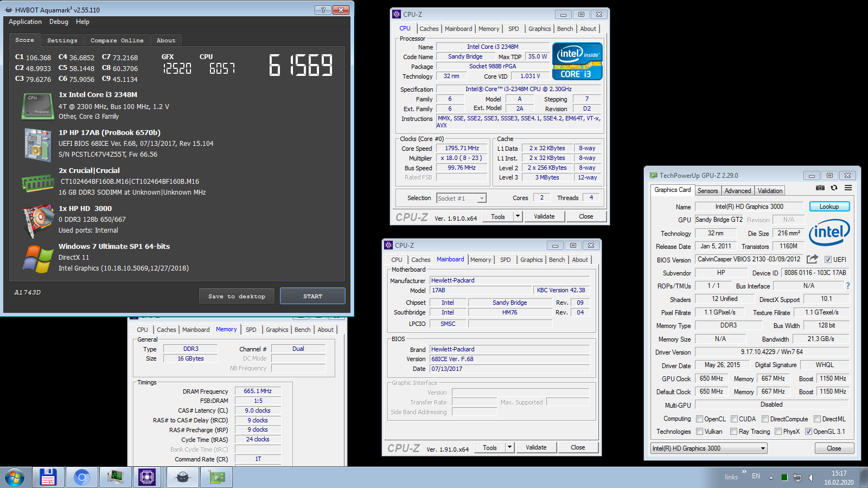
Task: Click the CPU chip icon in Aquamark
Action: 37,106
